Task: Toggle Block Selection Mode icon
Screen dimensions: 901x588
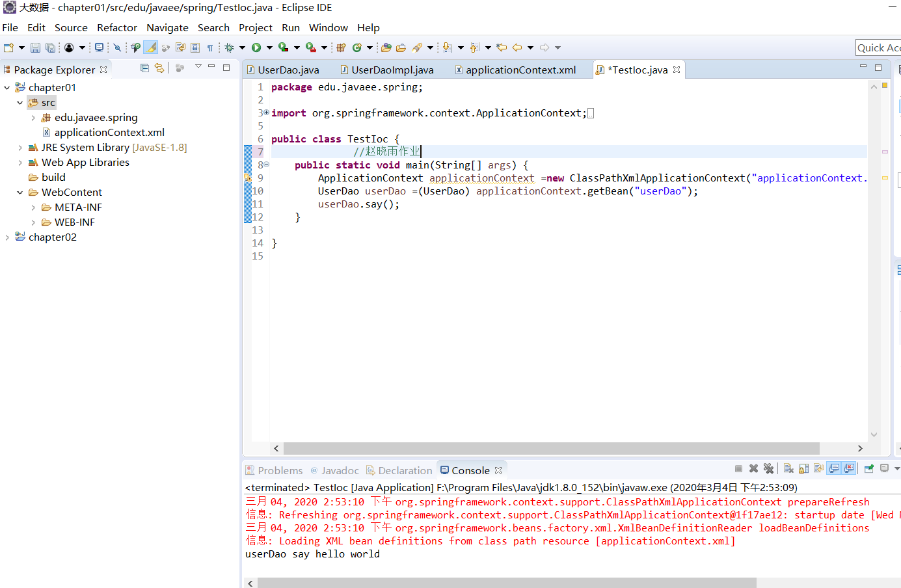Action: pyautogui.click(x=195, y=47)
